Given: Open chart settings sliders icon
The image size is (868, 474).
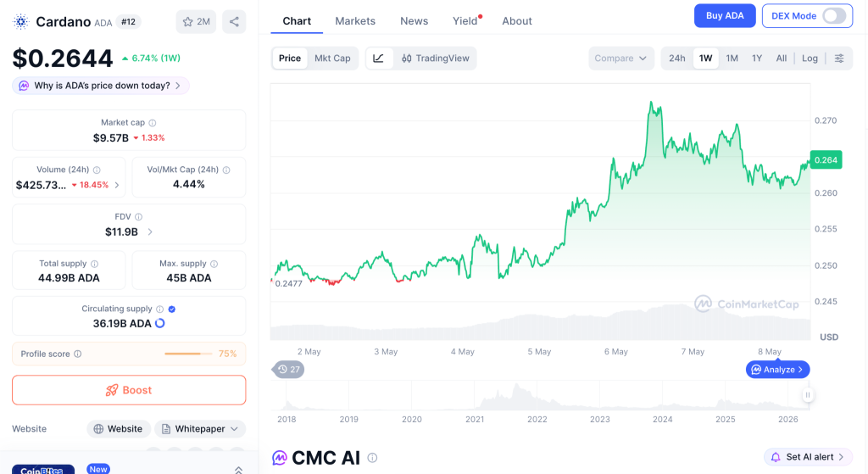Looking at the screenshot, I should (839, 59).
